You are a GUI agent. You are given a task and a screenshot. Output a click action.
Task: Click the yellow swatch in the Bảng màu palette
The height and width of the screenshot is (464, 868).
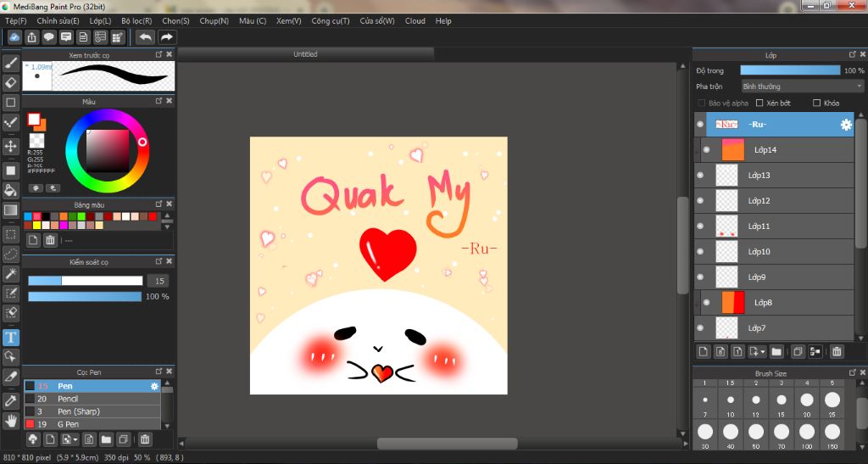(x=37, y=225)
